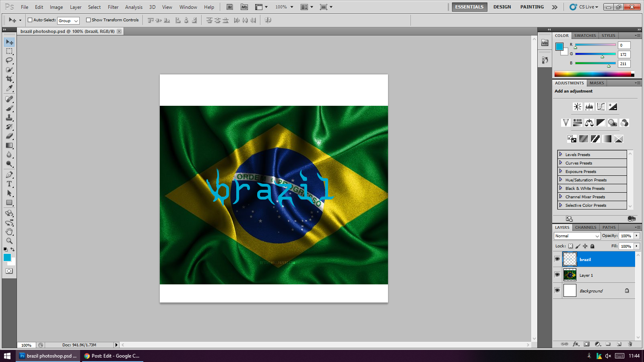This screenshot has width=644, height=362.
Task: Delete layer with trash icon
Action: click(x=630, y=344)
